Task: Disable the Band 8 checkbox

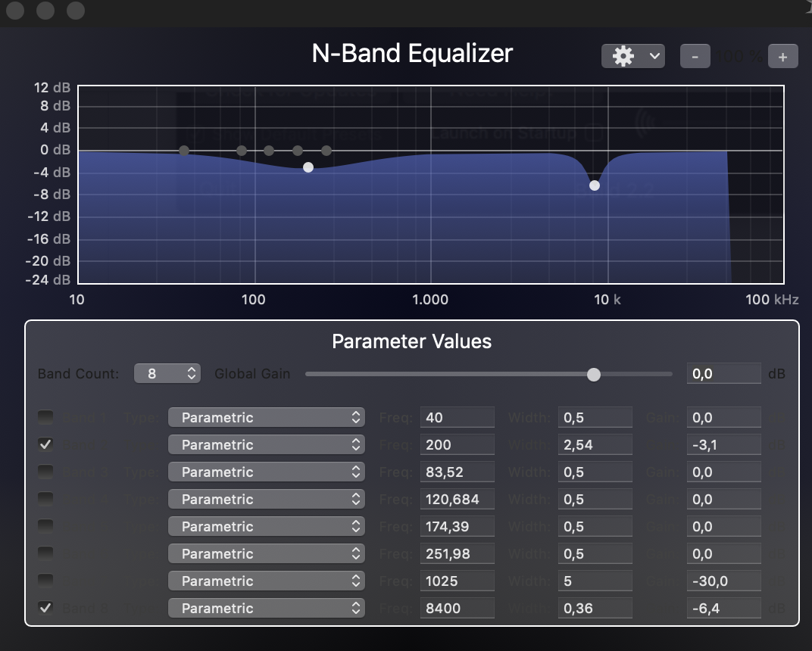Action: coord(45,608)
